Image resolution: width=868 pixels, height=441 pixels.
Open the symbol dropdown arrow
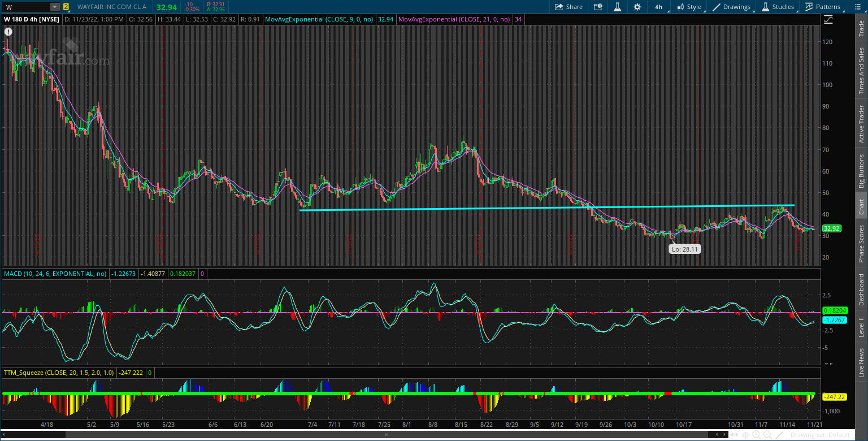click(x=55, y=7)
